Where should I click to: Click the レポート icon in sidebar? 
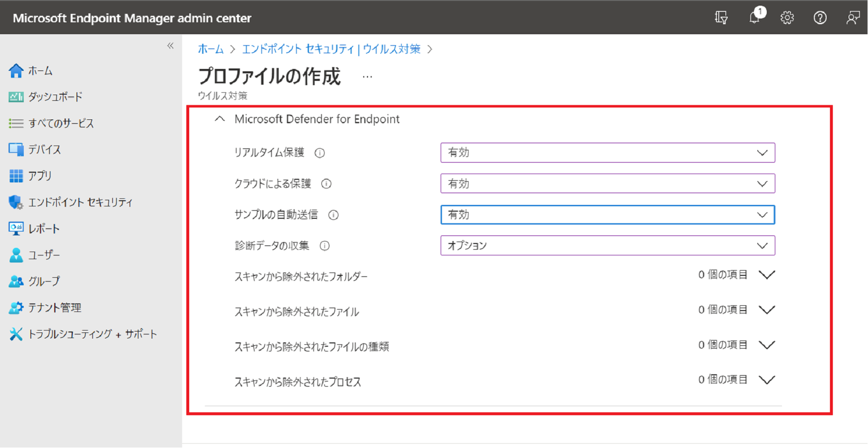[16, 229]
